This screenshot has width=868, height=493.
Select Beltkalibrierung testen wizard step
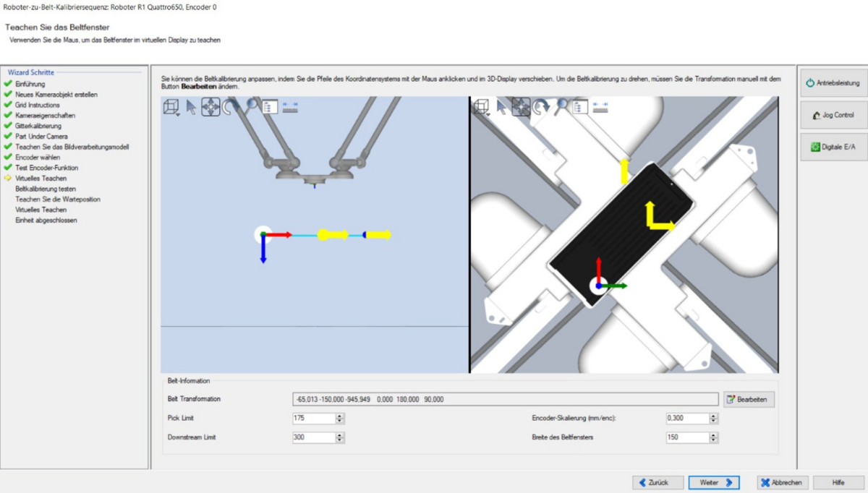pyautogui.click(x=46, y=189)
